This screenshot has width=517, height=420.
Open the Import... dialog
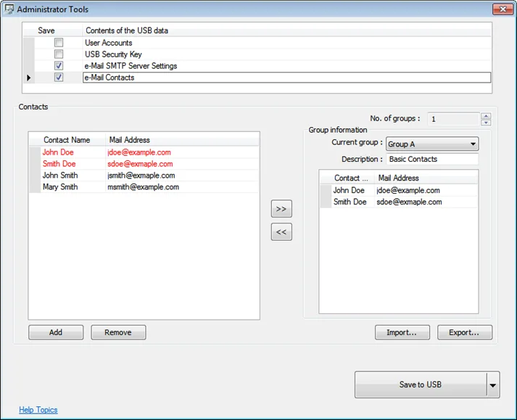402,332
